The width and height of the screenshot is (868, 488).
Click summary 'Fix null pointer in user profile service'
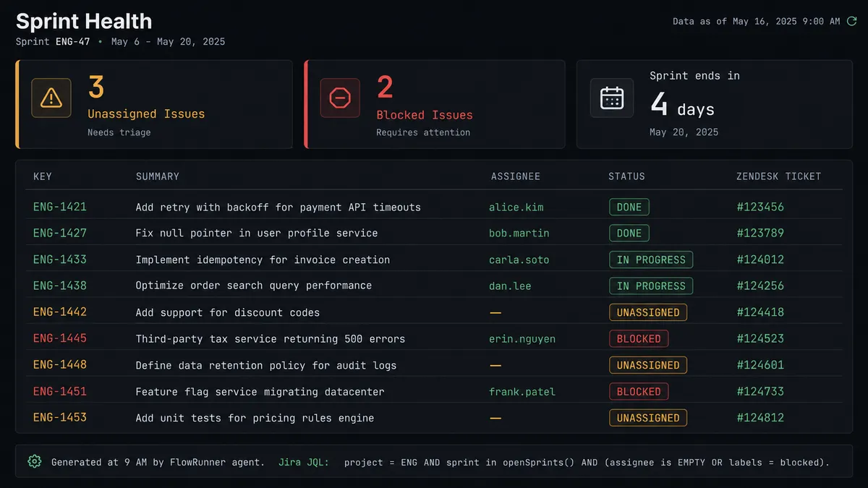tap(257, 233)
